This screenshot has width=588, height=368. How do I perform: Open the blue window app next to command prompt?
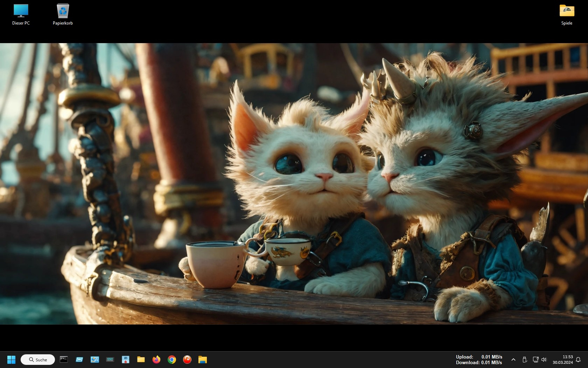coord(79,359)
